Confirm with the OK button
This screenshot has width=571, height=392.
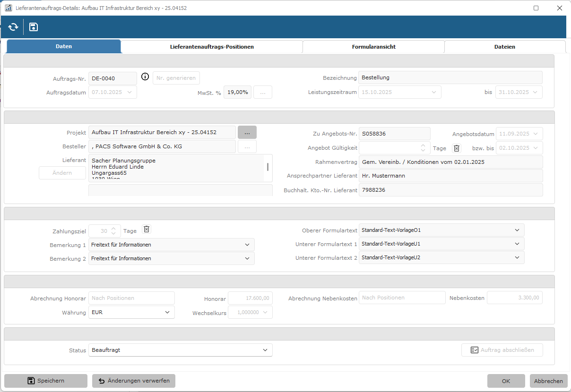[506, 381]
